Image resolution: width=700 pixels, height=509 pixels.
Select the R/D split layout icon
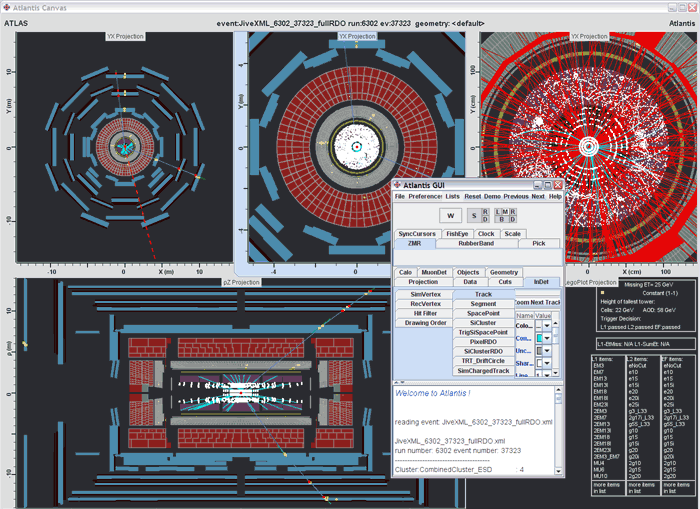485,215
